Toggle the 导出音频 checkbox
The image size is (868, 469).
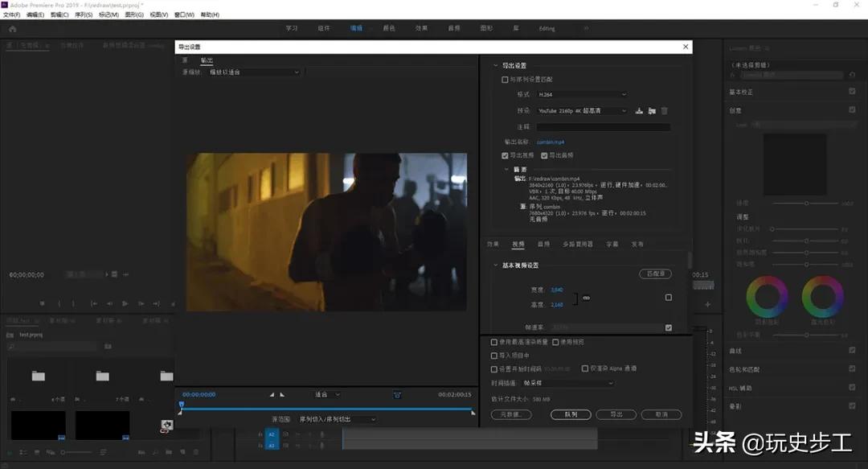[544, 155]
